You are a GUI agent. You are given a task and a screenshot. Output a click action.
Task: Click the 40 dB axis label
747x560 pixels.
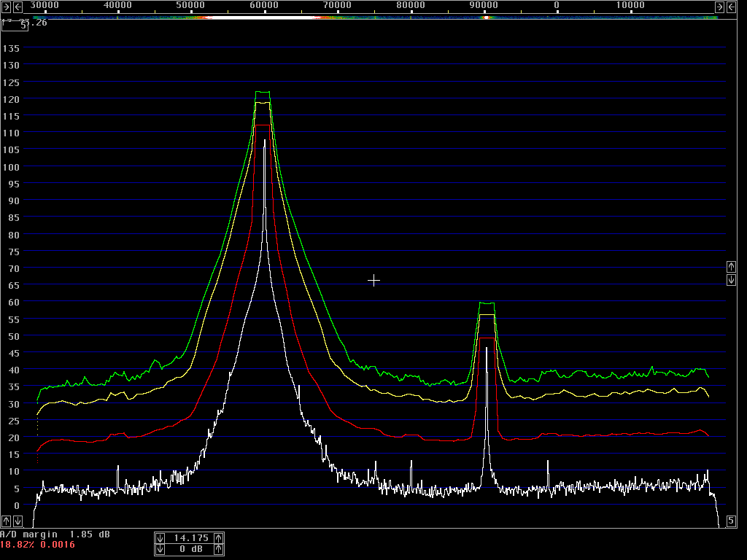tap(14, 370)
